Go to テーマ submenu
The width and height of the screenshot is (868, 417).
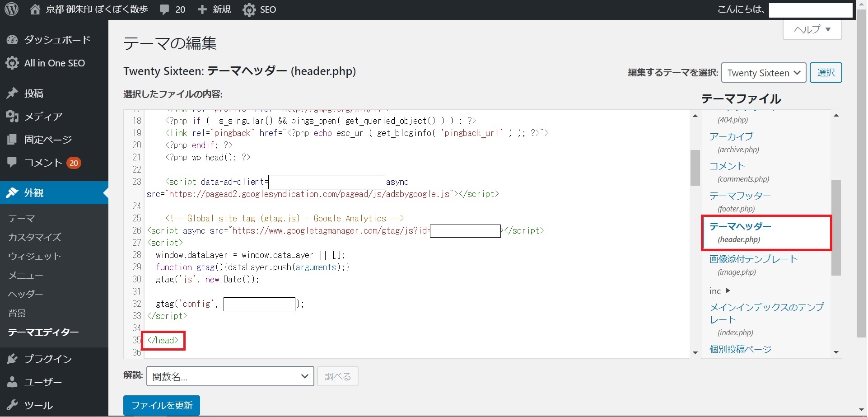coord(21,219)
